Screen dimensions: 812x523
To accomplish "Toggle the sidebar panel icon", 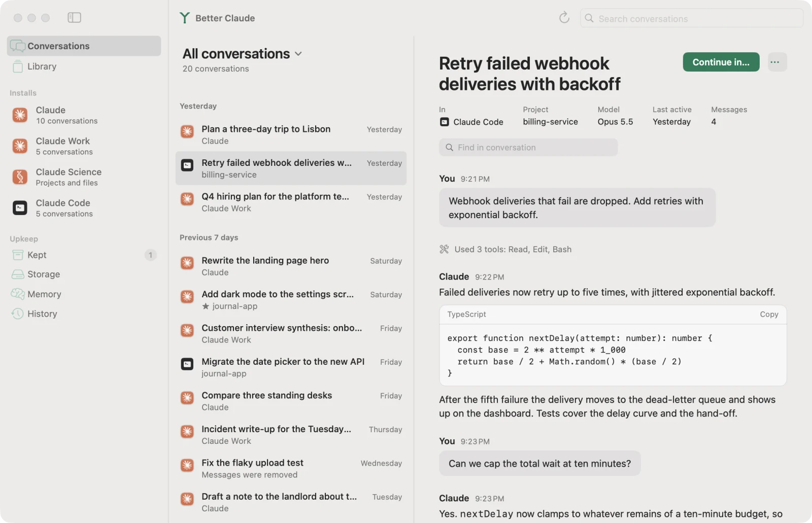I will pyautogui.click(x=74, y=18).
